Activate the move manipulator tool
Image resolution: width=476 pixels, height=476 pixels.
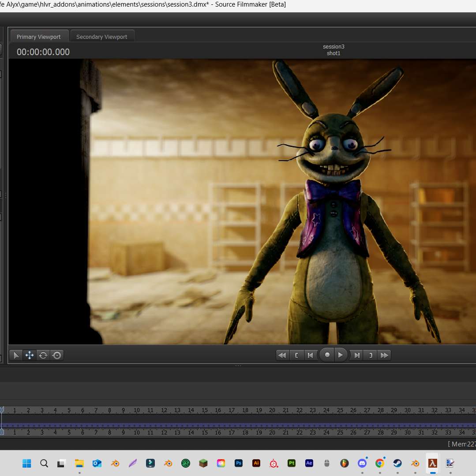(30, 355)
